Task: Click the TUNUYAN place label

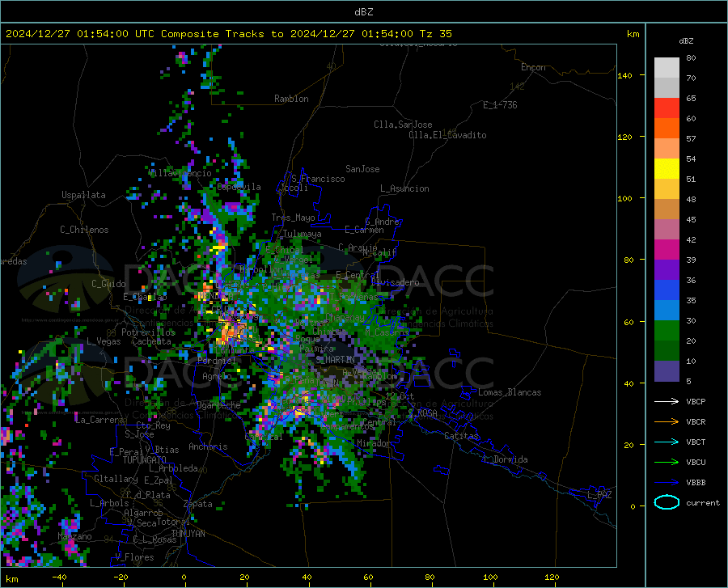Action: click(188, 534)
